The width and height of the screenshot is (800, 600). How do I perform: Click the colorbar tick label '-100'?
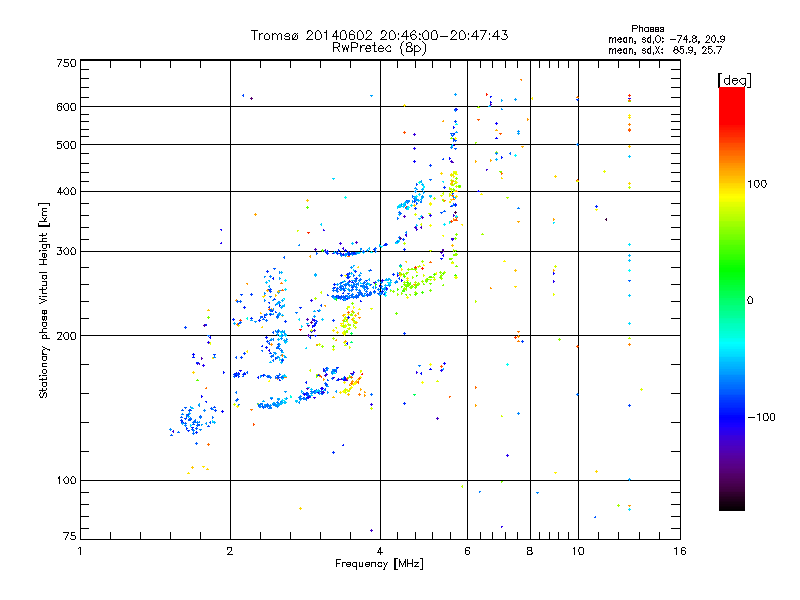point(761,417)
